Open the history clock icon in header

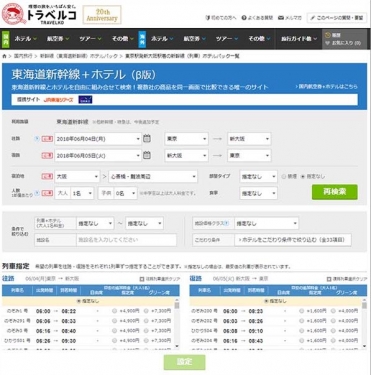click(x=328, y=35)
